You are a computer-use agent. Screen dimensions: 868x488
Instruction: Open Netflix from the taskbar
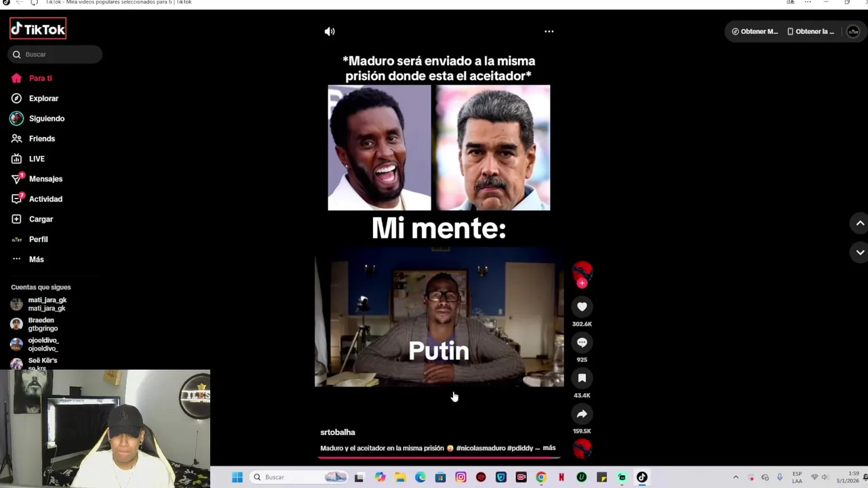pos(561,477)
